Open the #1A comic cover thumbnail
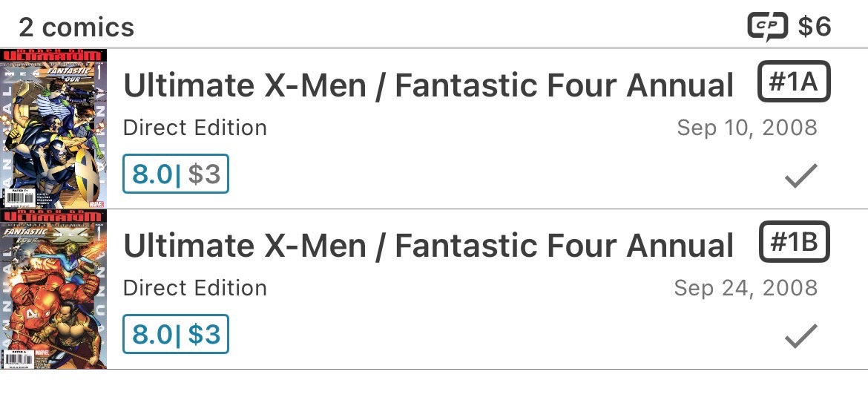Screen dimensions: 868x406 53,128
